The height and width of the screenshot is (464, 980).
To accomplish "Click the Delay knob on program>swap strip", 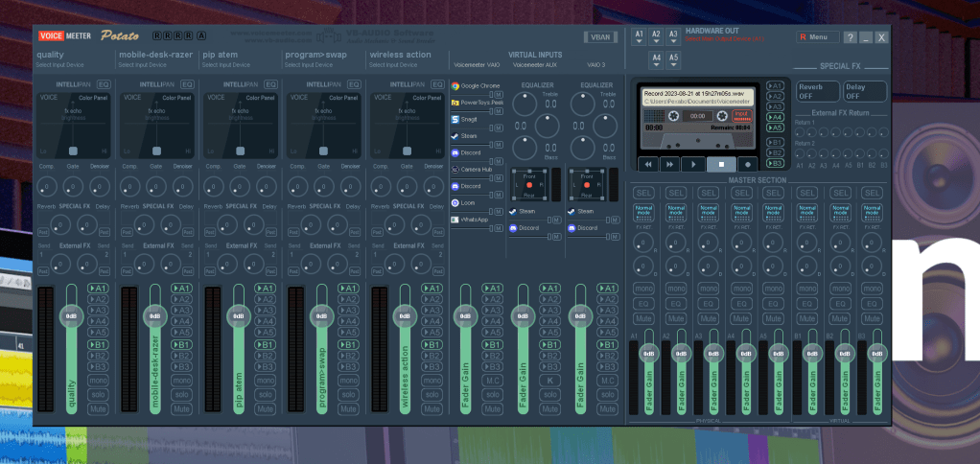I will (338, 225).
